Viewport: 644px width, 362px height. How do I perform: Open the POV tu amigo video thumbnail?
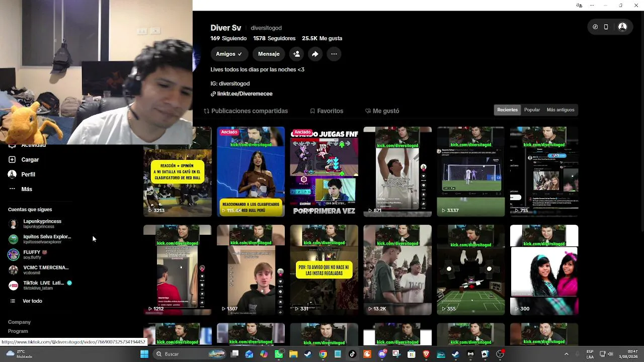tap(324, 270)
